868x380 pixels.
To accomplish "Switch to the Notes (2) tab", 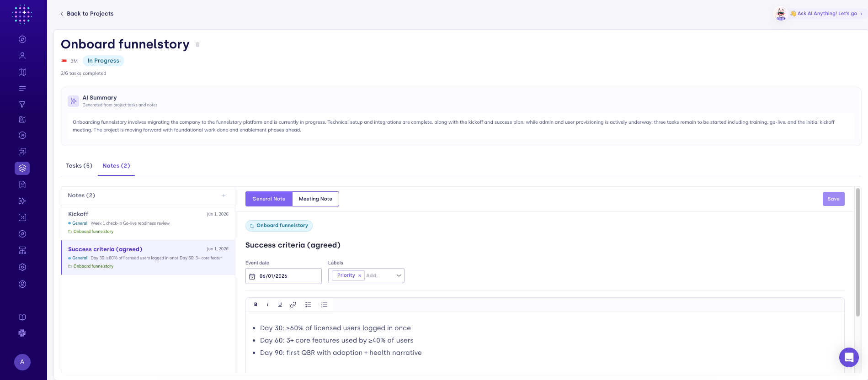I will coord(116,166).
